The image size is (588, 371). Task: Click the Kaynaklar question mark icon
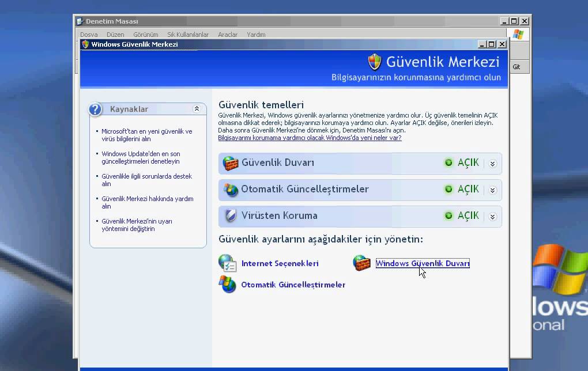(x=96, y=109)
